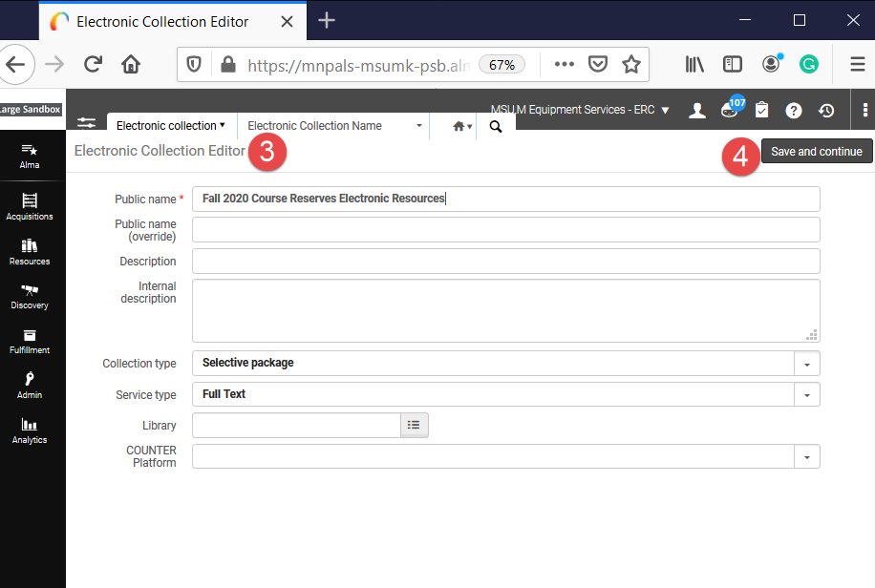875x588 pixels.
Task: Open Electronic collection search type dropdown
Action: point(171,126)
